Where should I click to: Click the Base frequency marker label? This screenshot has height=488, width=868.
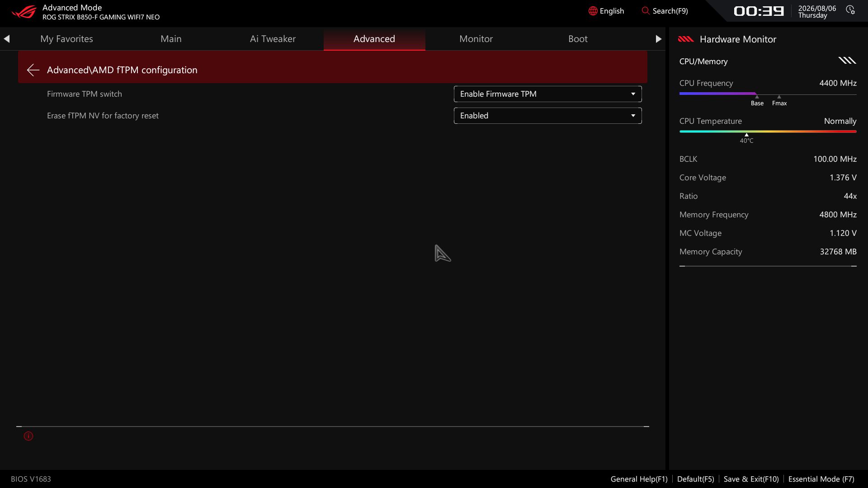(x=757, y=103)
